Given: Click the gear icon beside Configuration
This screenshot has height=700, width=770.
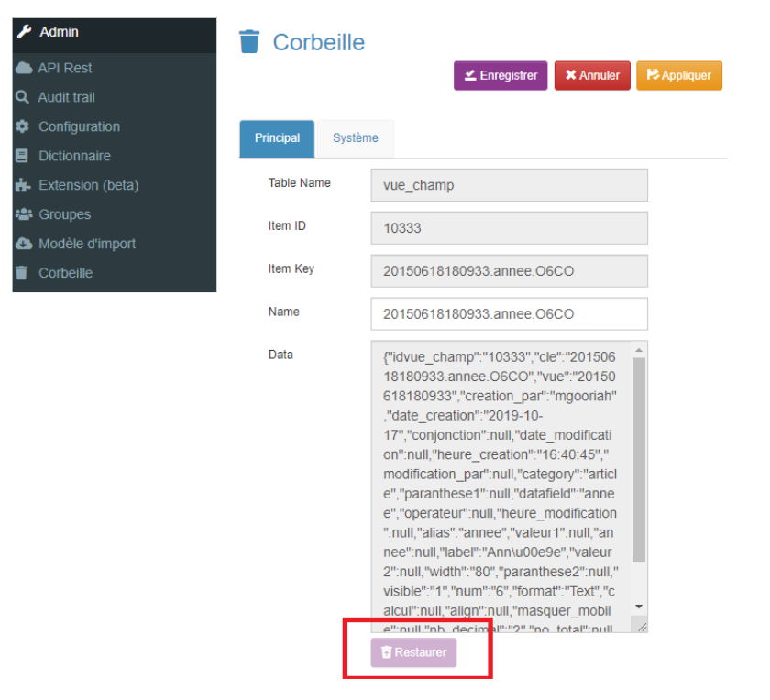Looking at the screenshot, I should 23,126.
